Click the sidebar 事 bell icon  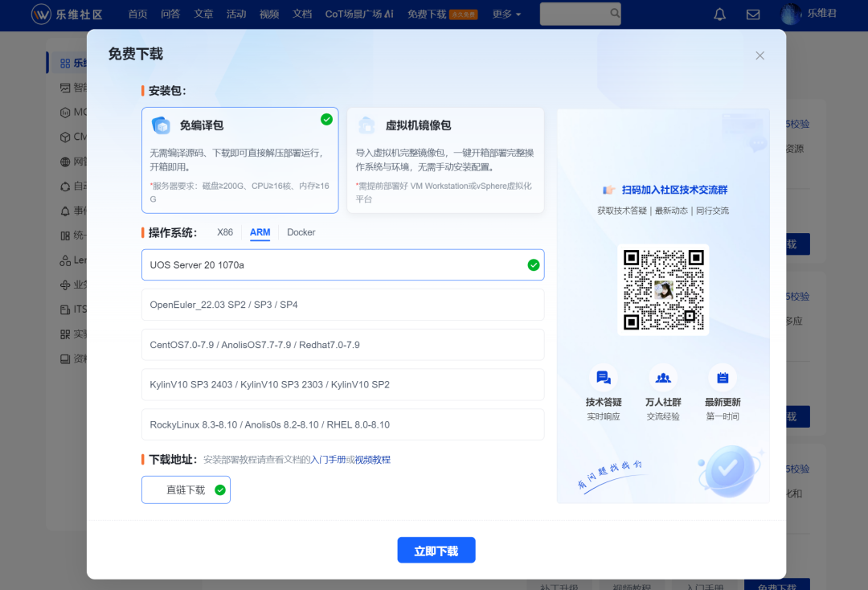[65, 211]
